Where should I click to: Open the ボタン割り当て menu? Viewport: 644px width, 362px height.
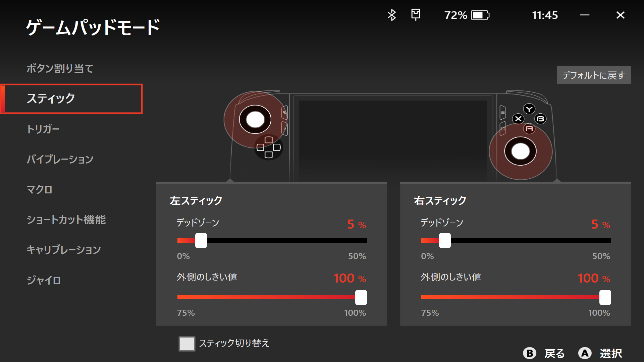pos(60,68)
